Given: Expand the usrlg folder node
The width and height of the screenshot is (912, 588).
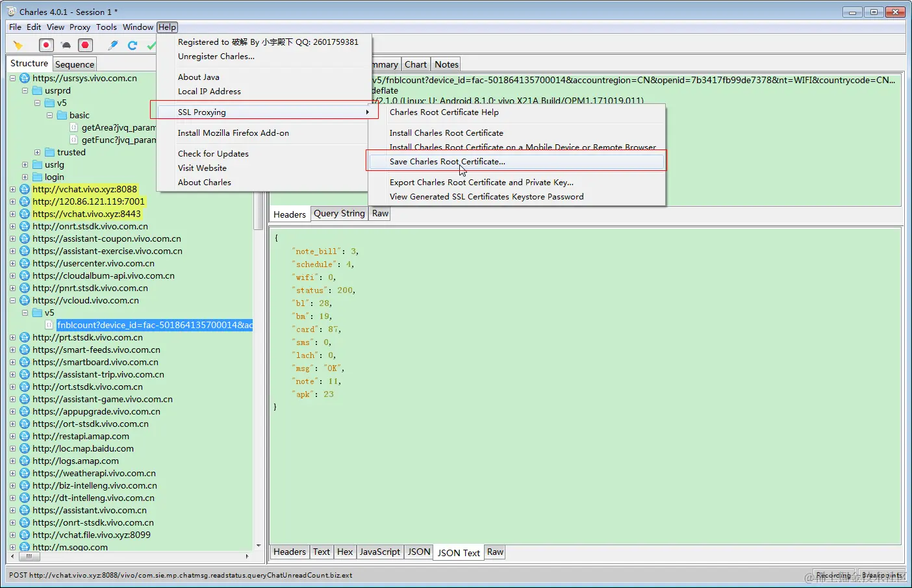Looking at the screenshot, I should 25,164.
